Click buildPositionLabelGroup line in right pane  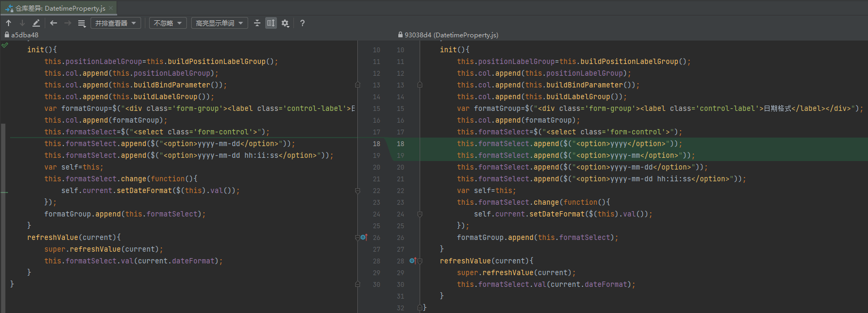pos(574,61)
